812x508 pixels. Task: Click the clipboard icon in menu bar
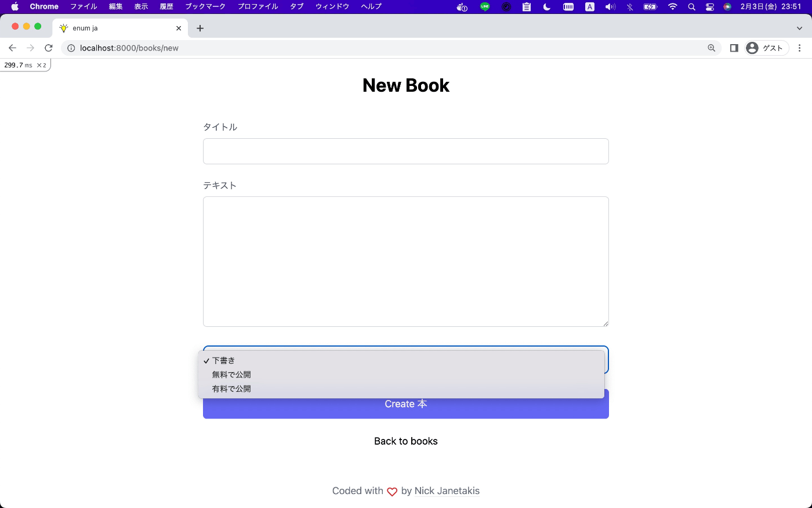pos(527,7)
